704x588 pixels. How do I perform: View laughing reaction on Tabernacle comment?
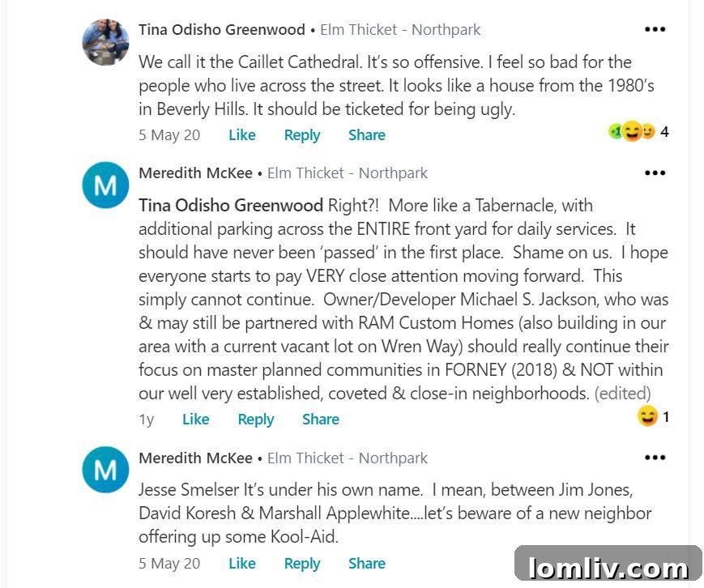tap(653, 417)
